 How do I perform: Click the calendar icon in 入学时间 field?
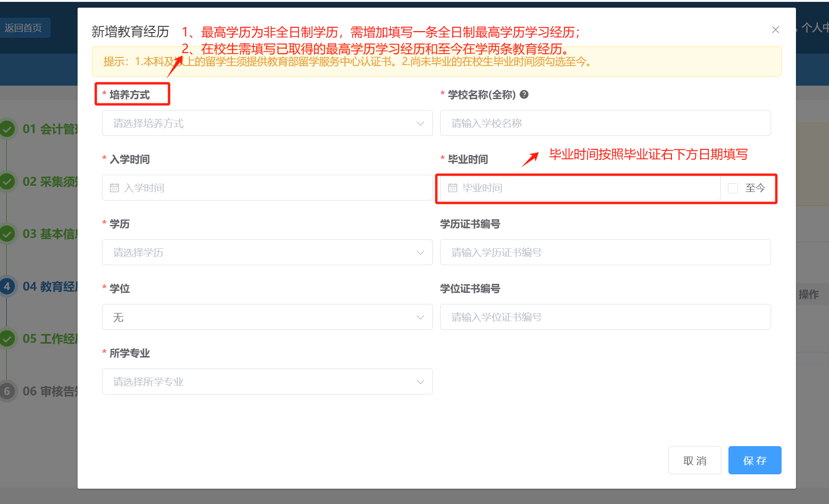(x=114, y=188)
